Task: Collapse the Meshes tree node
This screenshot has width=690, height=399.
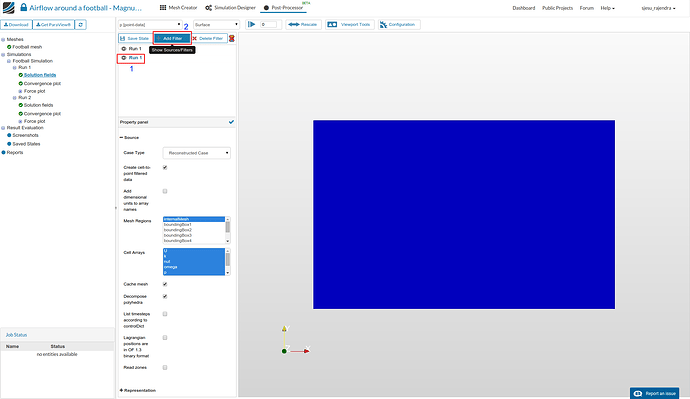Action: [3, 40]
